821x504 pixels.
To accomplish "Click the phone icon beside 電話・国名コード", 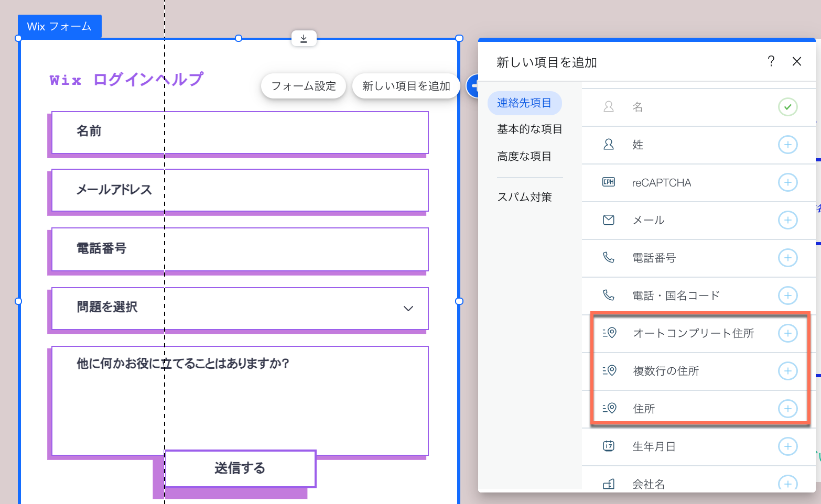I will click(x=609, y=295).
